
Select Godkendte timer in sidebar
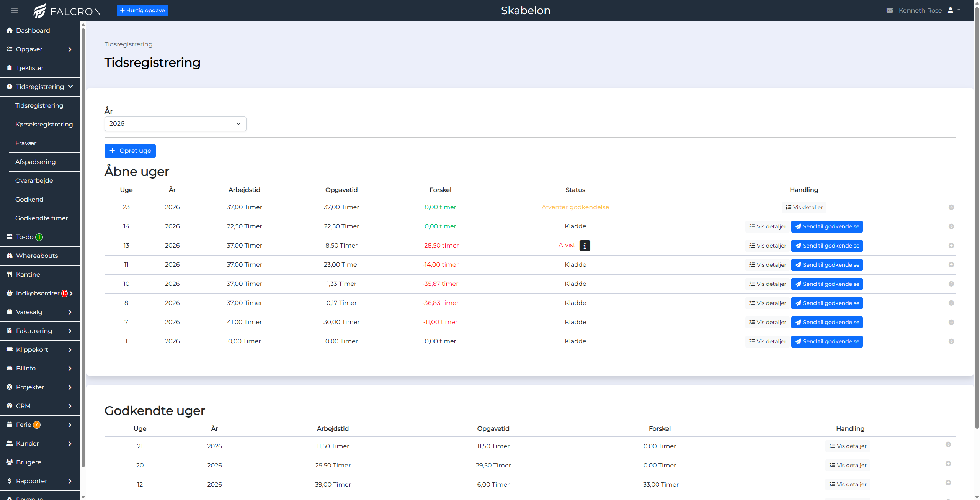42,218
